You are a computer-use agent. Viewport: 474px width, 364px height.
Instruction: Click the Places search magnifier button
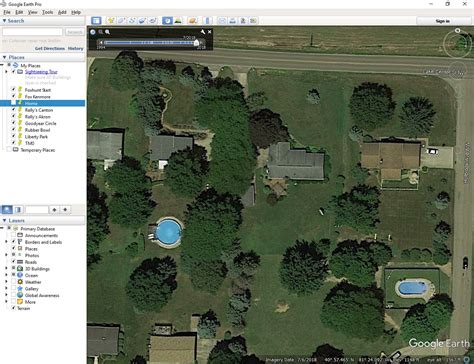click(7, 209)
